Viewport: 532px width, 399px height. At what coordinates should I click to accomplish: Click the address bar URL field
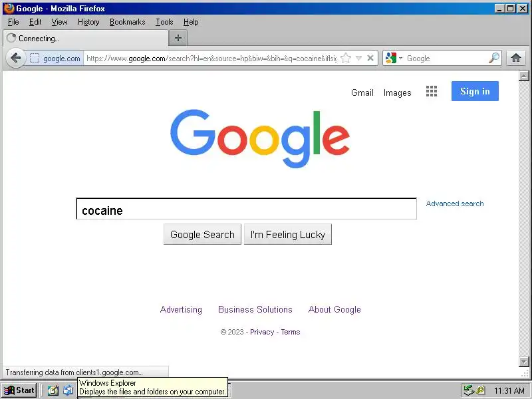point(211,59)
